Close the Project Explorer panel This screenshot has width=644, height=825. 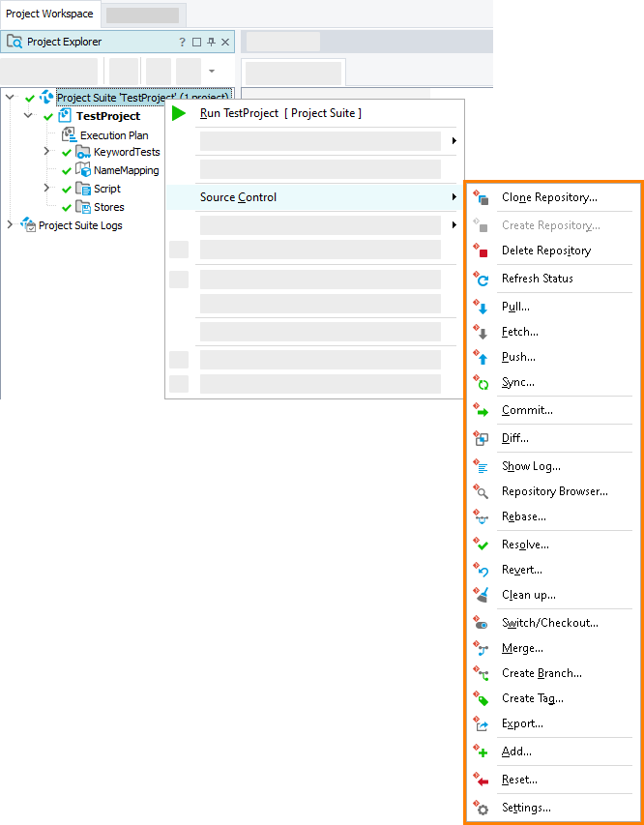click(x=225, y=43)
